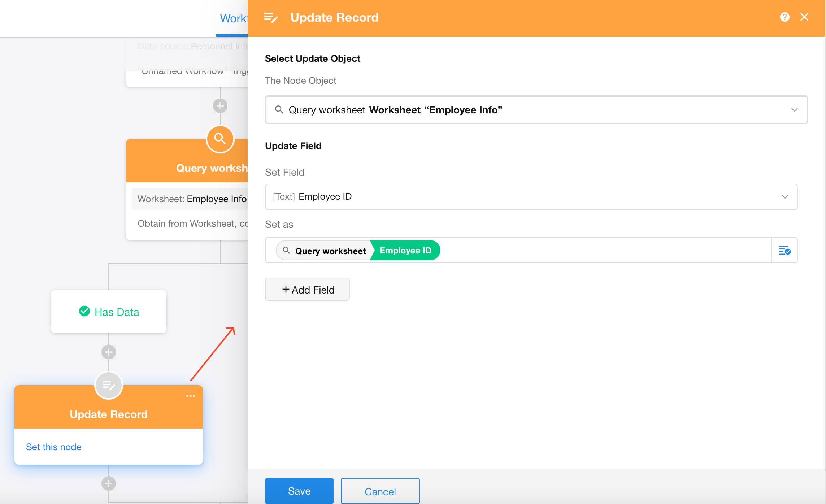Image resolution: width=826 pixels, height=504 pixels.
Task: Click the Add Field button
Action: click(307, 290)
